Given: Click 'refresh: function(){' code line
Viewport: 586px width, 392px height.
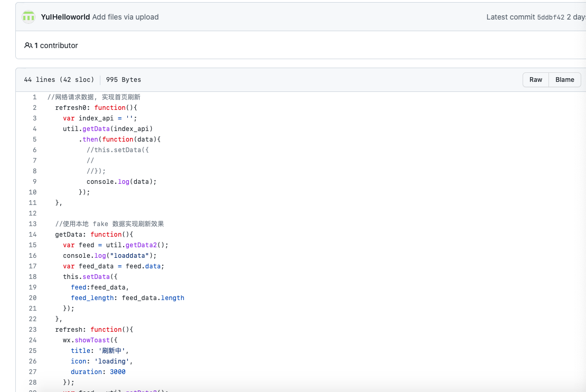Looking at the screenshot, I should [94, 330].
